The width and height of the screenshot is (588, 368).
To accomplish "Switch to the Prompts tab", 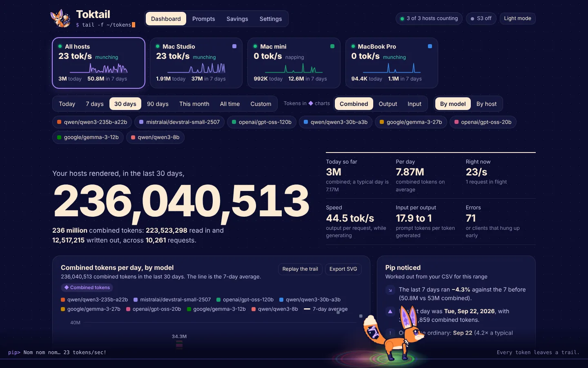I will pos(204,19).
